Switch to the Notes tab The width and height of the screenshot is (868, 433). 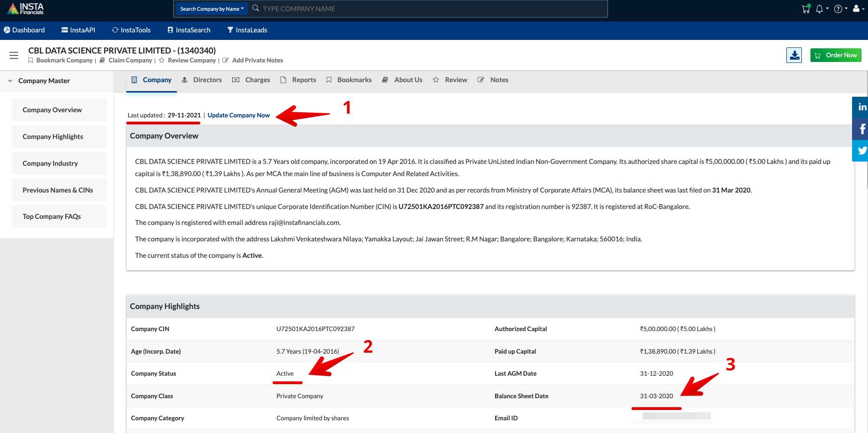(x=493, y=80)
